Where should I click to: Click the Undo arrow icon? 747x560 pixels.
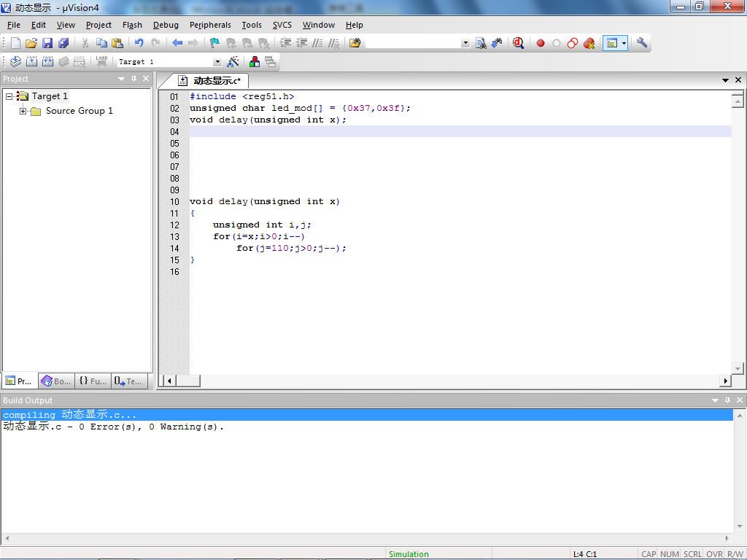pos(139,43)
